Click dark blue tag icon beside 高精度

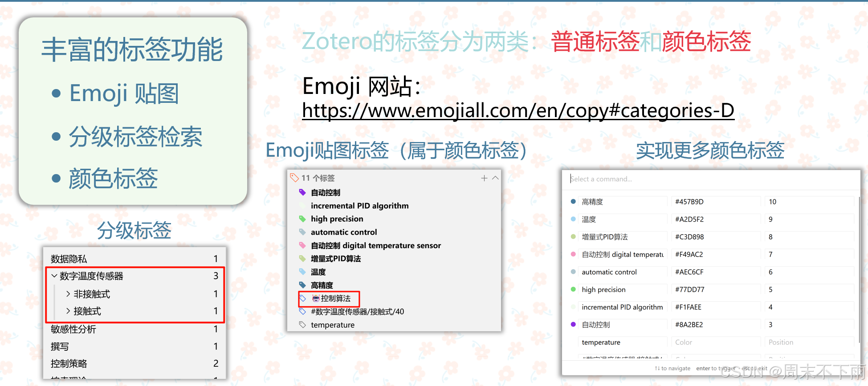(302, 285)
